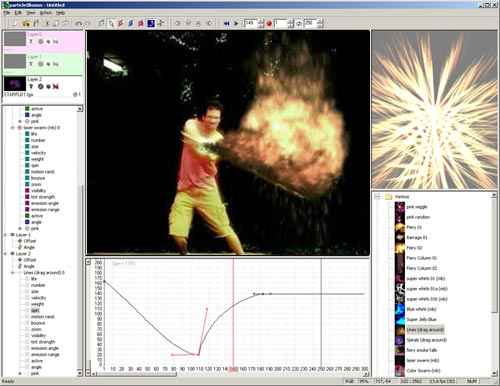This screenshot has width=500, height=386.
Task: Click the dark blue square toolbar icon
Action: [x=151, y=23]
